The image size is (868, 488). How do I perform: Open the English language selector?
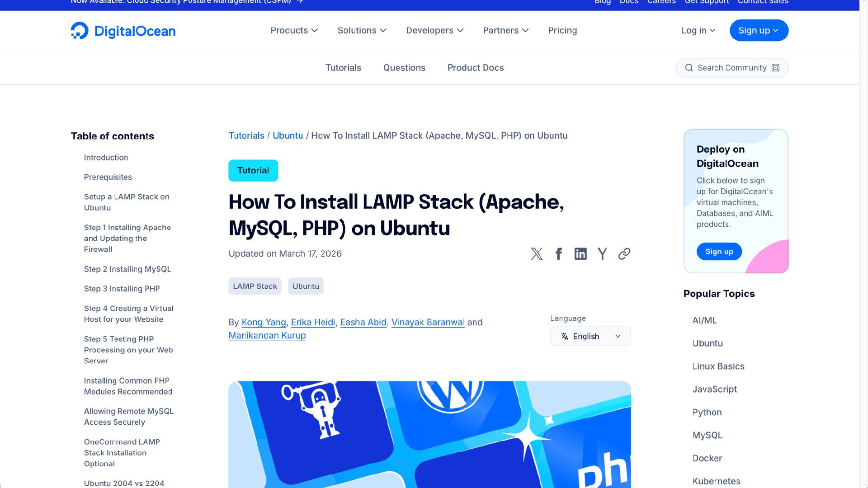coord(590,337)
